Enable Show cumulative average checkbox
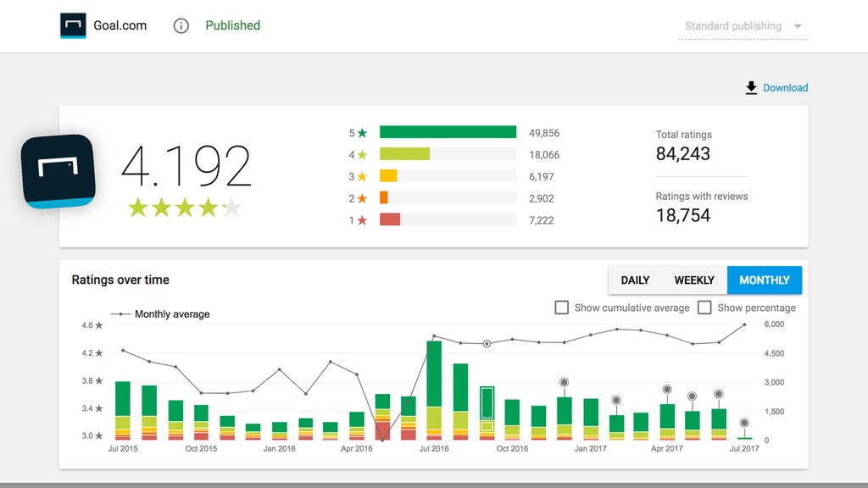 click(561, 308)
